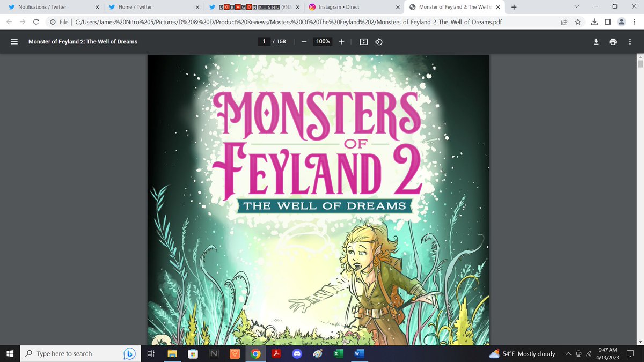Image resolution: width=644 pixels, height=362 pixels.
Task: Reload the browser page
Action: pyautogui.click(x=36, y=22)
